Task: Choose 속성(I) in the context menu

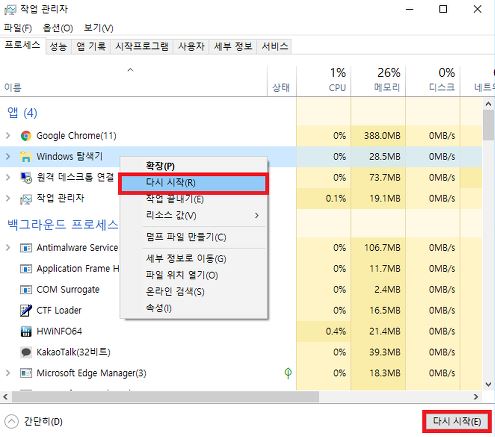Action: pyautogui.click(x=194, y=308)
